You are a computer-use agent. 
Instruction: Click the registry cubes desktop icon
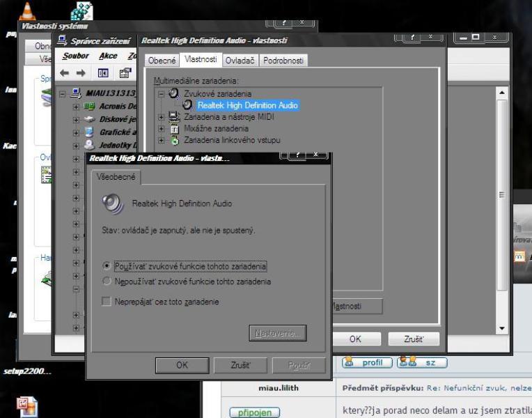(x=81, y=11)
